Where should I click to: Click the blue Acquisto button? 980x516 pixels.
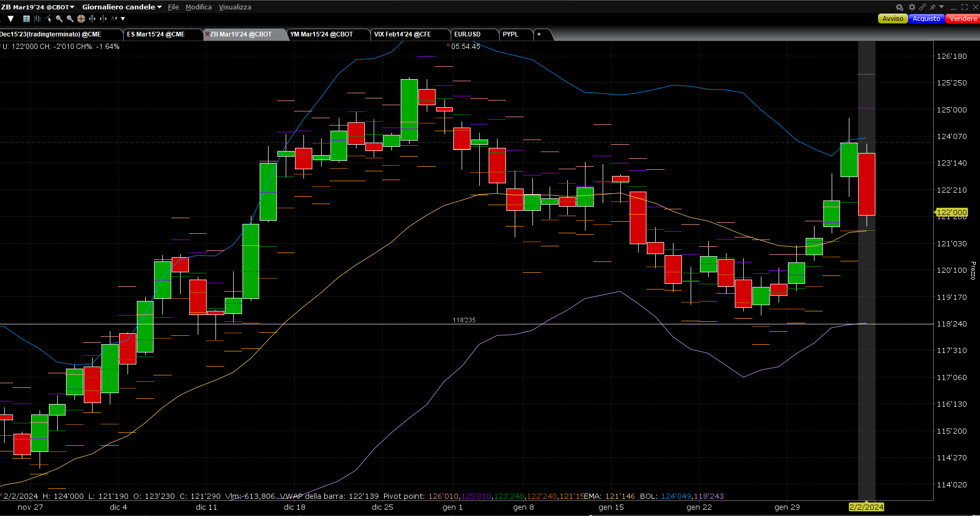926,18
